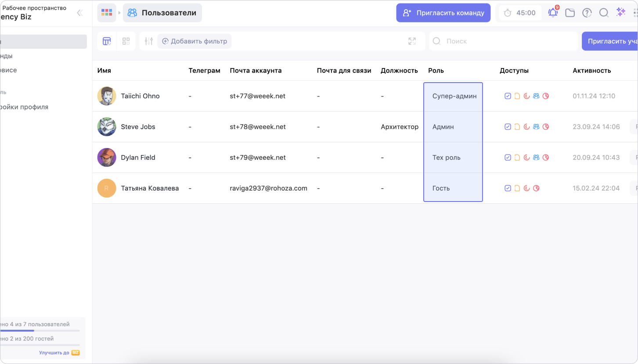The image size is (638, 364).
Task: Open the files folder icon in header
Action: pyautogui.click(x=570, y=13)
